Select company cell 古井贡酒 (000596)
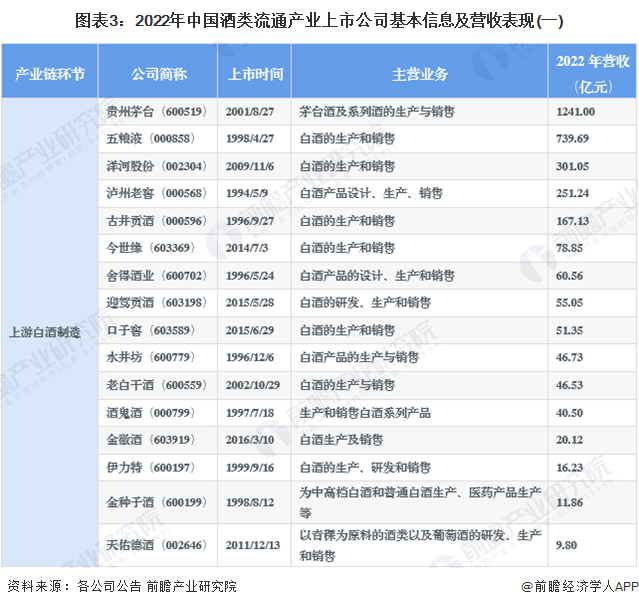The width and height of the screenshot is (639, 607). point(157,221)
